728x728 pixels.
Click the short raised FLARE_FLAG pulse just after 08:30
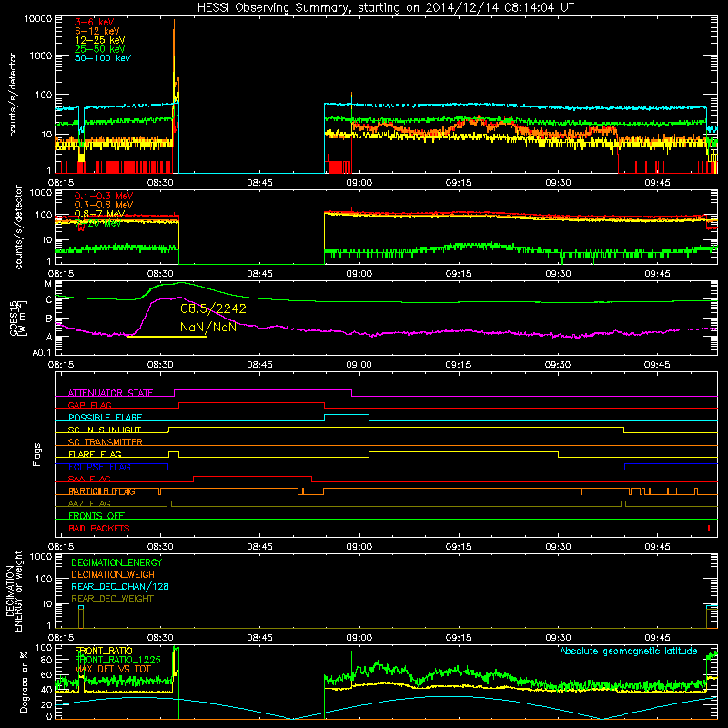pos(173,451)
